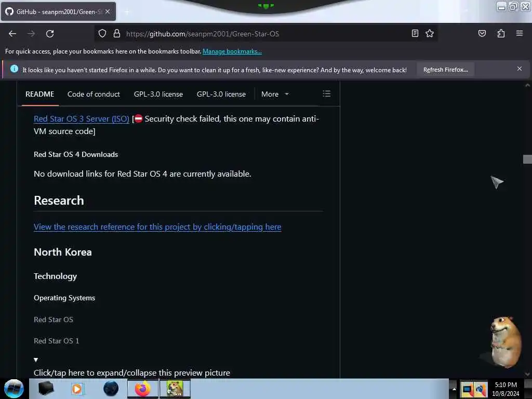Open the tracking protection shield icon

tap(102, 34)
